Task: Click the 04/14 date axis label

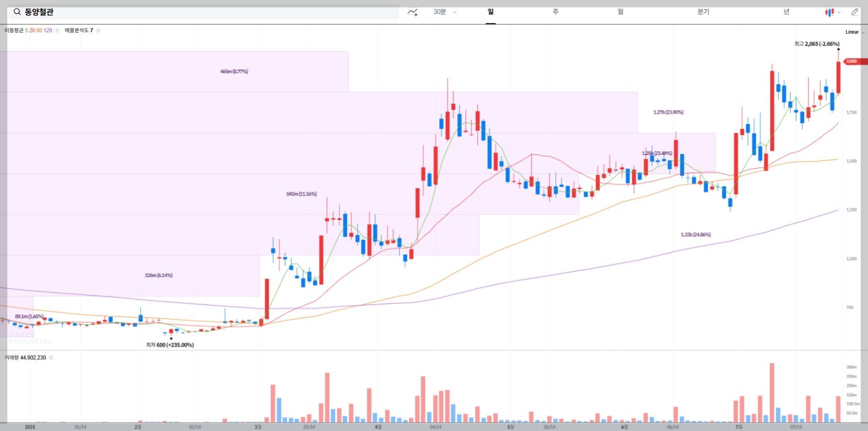Action: (x=436, y=427)
